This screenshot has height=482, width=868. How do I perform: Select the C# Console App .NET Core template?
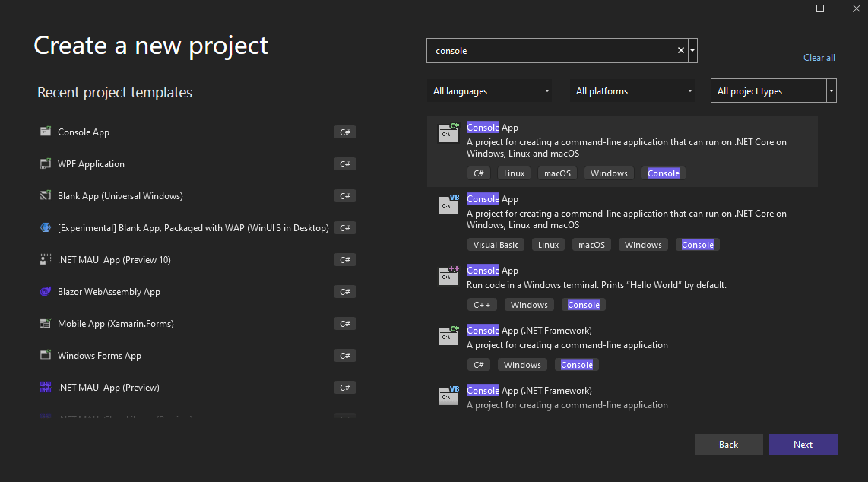(x=622, y=151)
